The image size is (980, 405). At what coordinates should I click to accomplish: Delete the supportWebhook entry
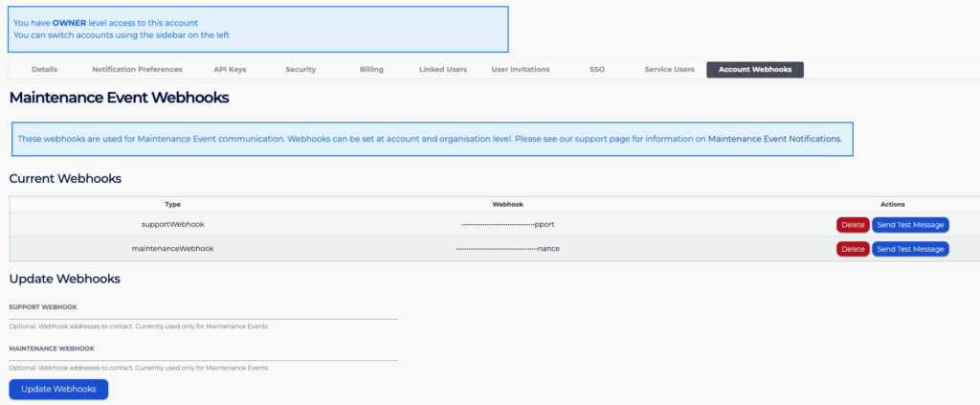tap(853, 225)
